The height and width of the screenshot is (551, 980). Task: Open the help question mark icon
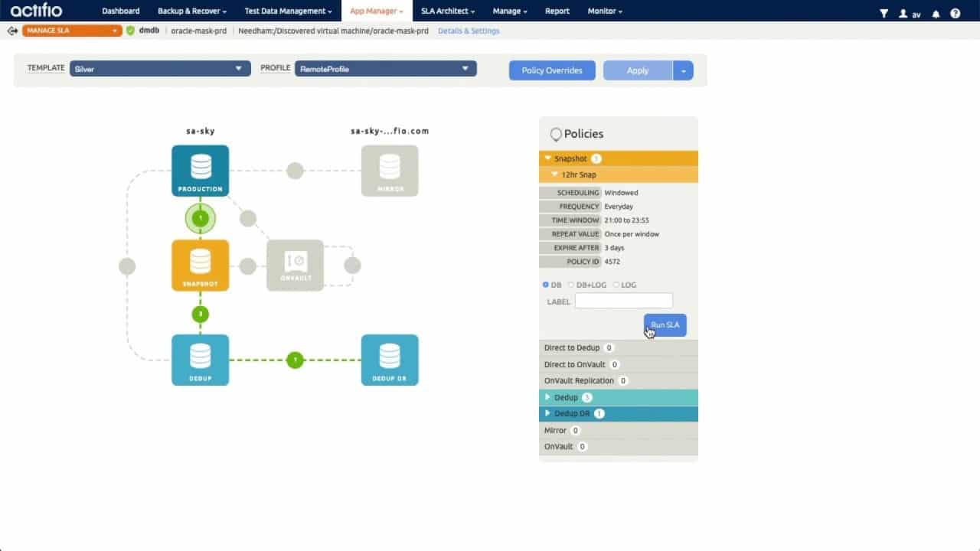pos(955,13)
